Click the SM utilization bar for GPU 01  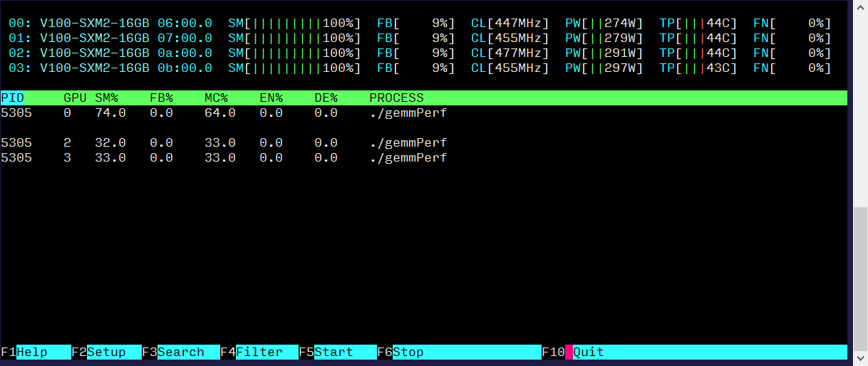click(x=294, y=38)
